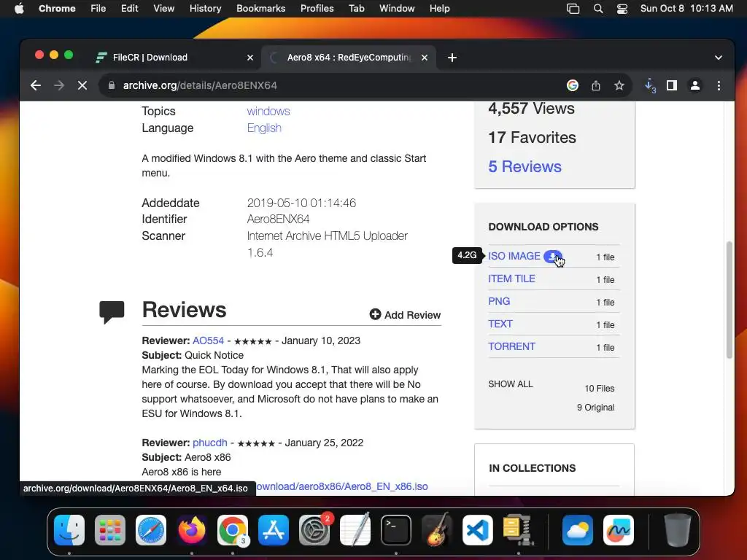Open Launchpad from the dock
The image size is (747, 560).
(x=110, y=530)
